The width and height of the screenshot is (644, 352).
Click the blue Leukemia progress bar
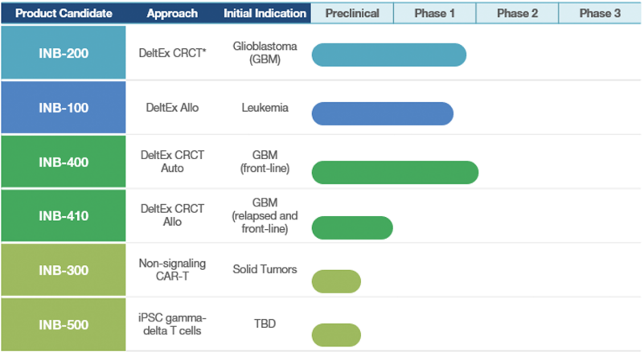tap(383, 113)
